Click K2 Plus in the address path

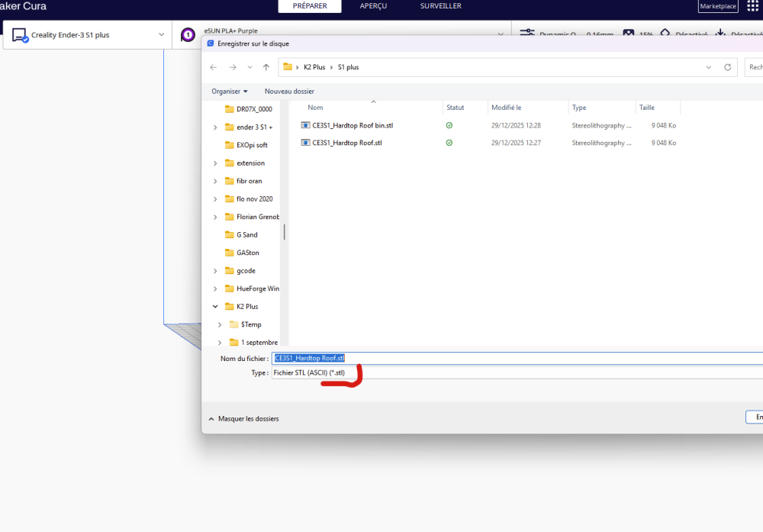click(x=314, y=67)
